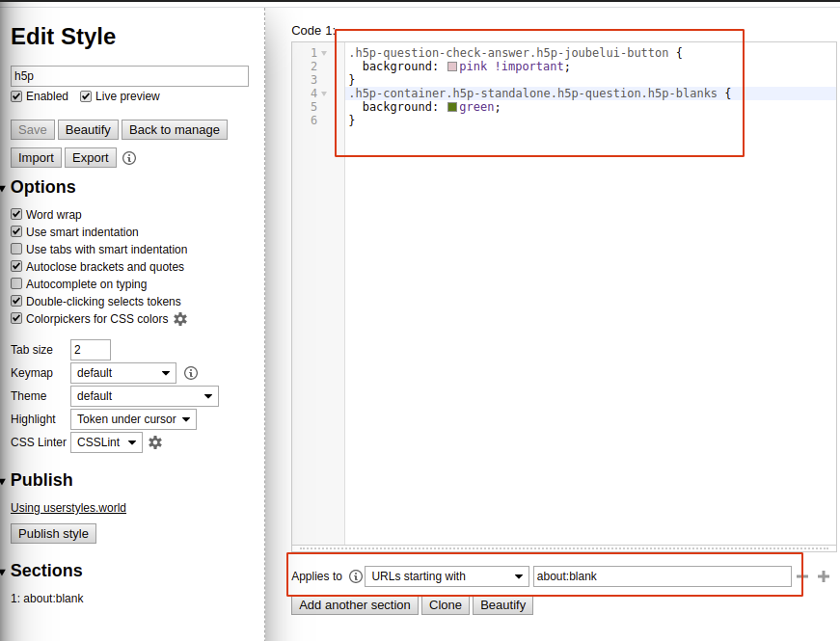Open green color swatch picker

tap(452, 107)
